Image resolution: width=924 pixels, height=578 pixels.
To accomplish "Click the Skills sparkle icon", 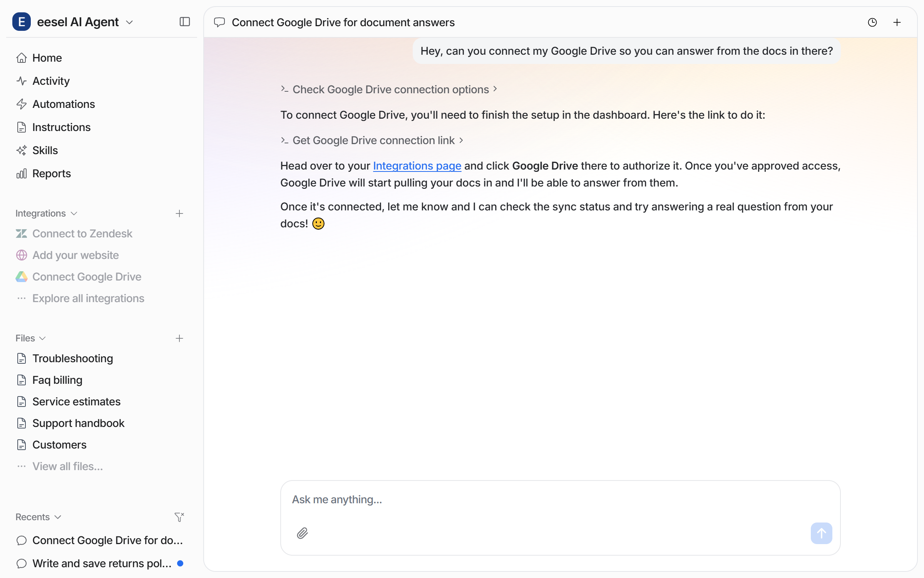I will point(22,150).
